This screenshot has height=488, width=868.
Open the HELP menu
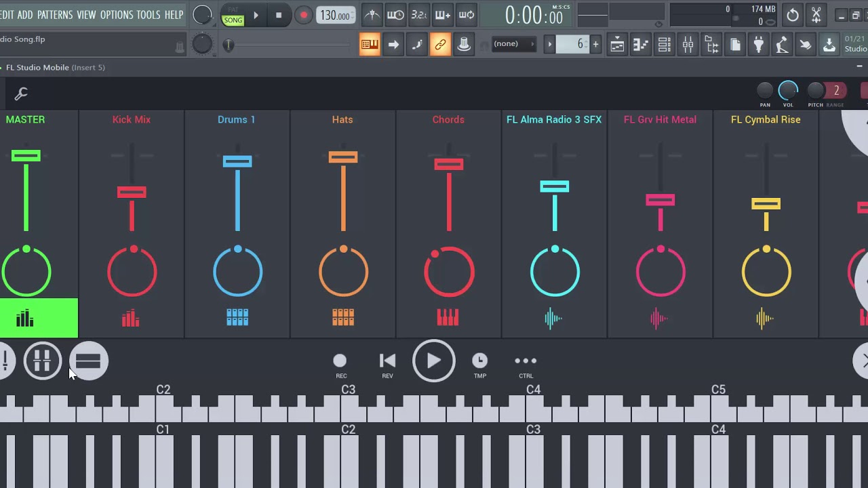tap(174, 15)
